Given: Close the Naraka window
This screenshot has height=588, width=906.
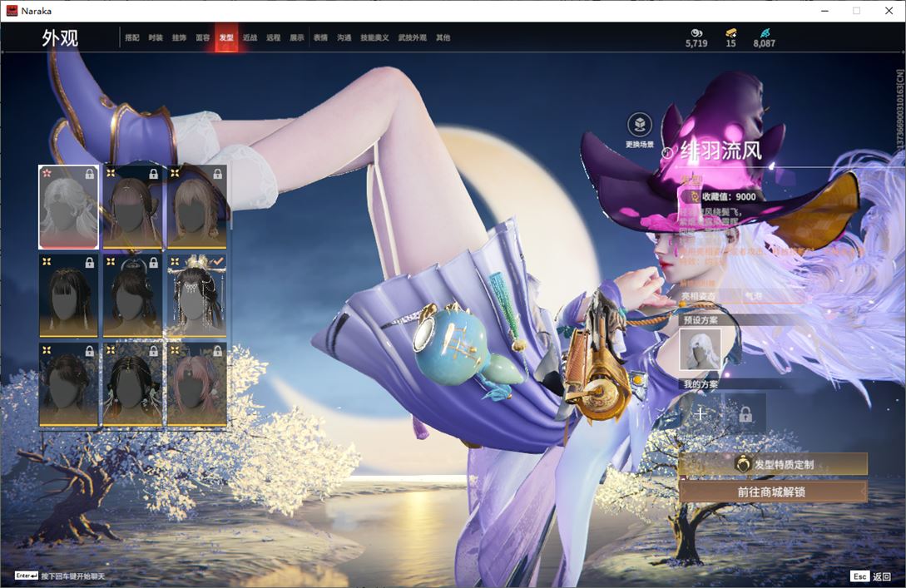Looking at the screenshot, I should (x=889, y=11).
